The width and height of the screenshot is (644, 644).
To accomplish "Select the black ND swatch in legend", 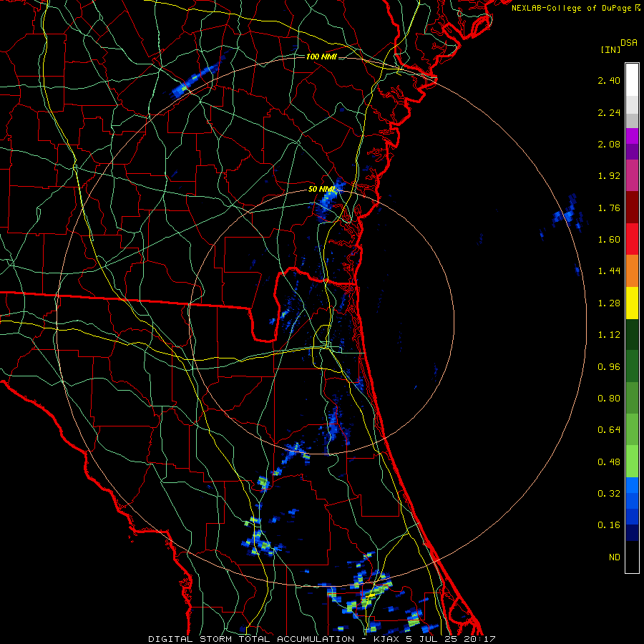I will point(632,557).
